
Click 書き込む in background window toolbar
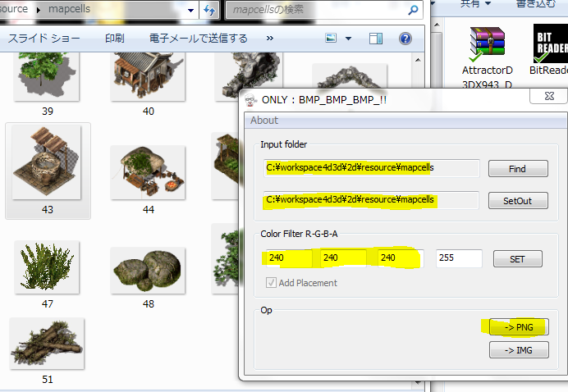(x=536, y=4)
